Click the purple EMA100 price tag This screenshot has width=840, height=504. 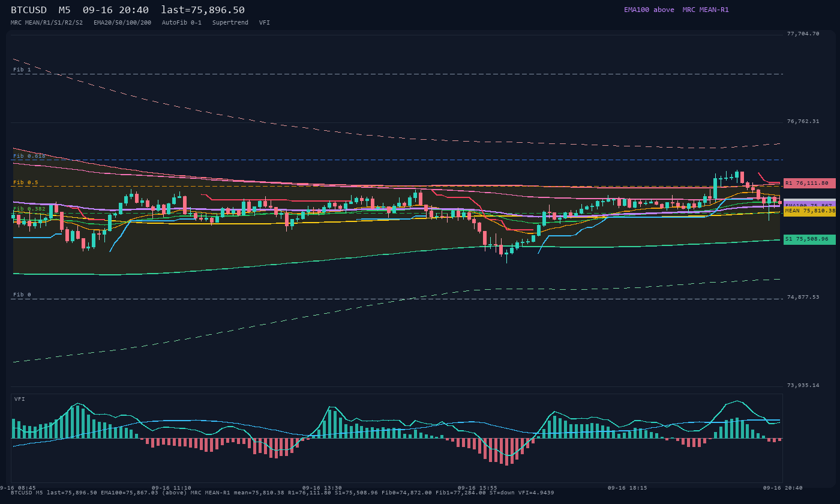[x=809, y=203]
